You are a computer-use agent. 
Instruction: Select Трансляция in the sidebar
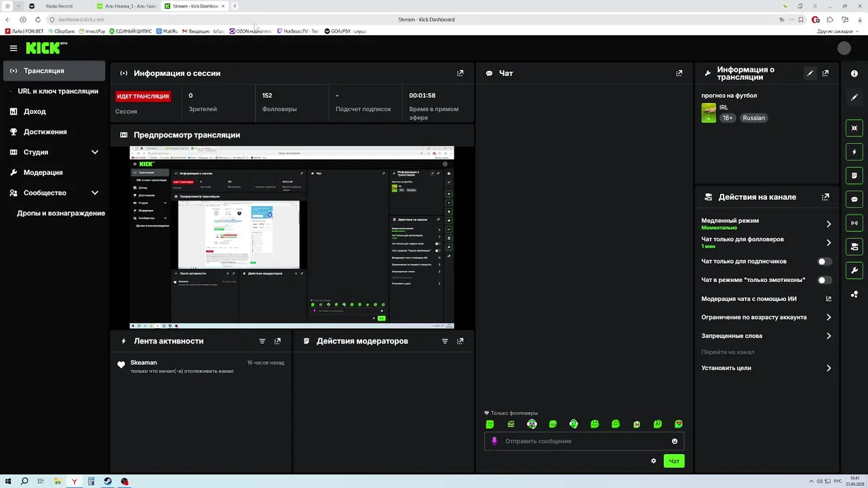pyautogui.click(x=54, y=70)
